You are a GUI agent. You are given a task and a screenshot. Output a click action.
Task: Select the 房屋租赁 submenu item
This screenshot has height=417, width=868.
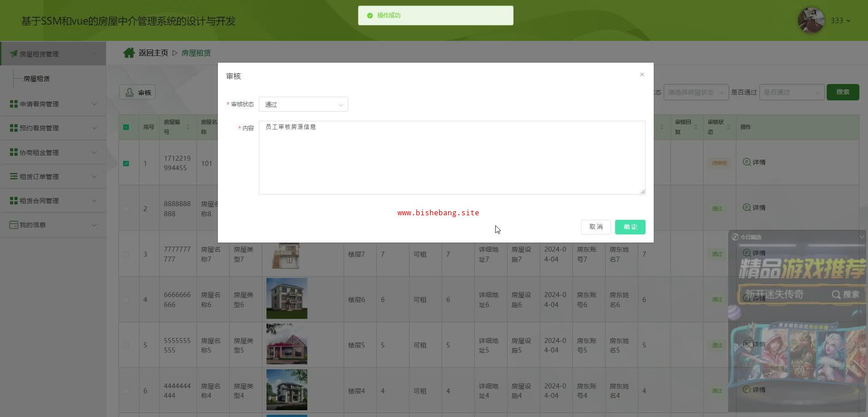37,79
